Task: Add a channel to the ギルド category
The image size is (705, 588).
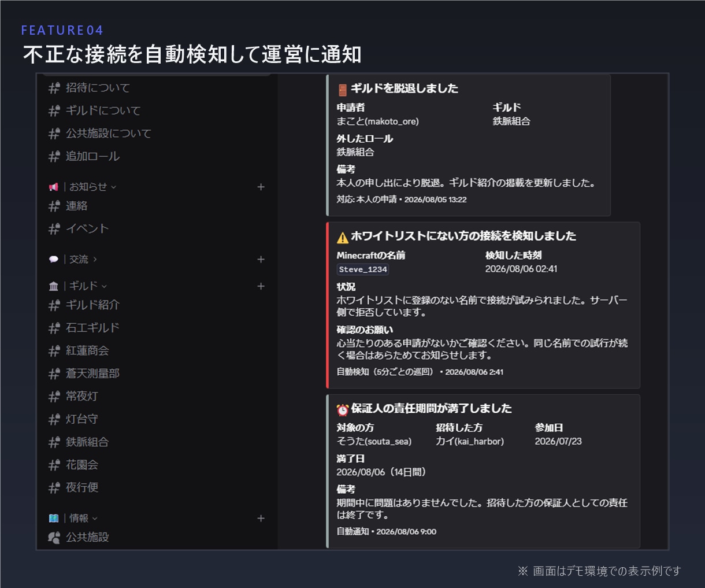Action: (261, 286)
